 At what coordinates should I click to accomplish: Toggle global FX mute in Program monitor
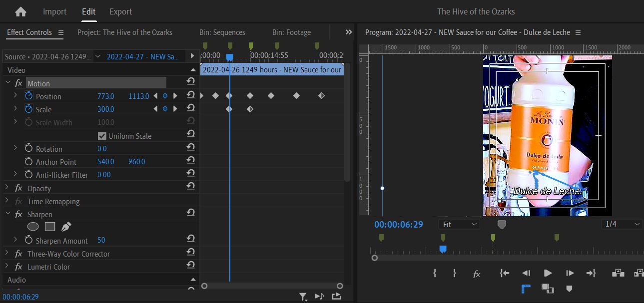pyautogui.click(x=477, y=274)
